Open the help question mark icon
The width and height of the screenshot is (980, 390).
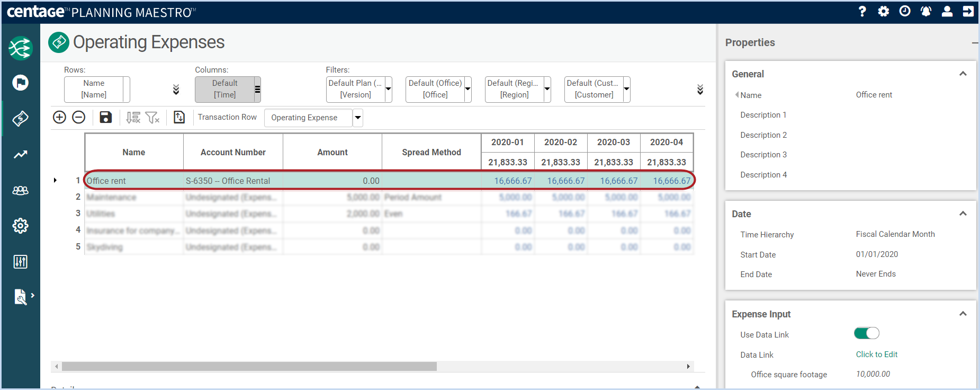click(x=862, y=11)
